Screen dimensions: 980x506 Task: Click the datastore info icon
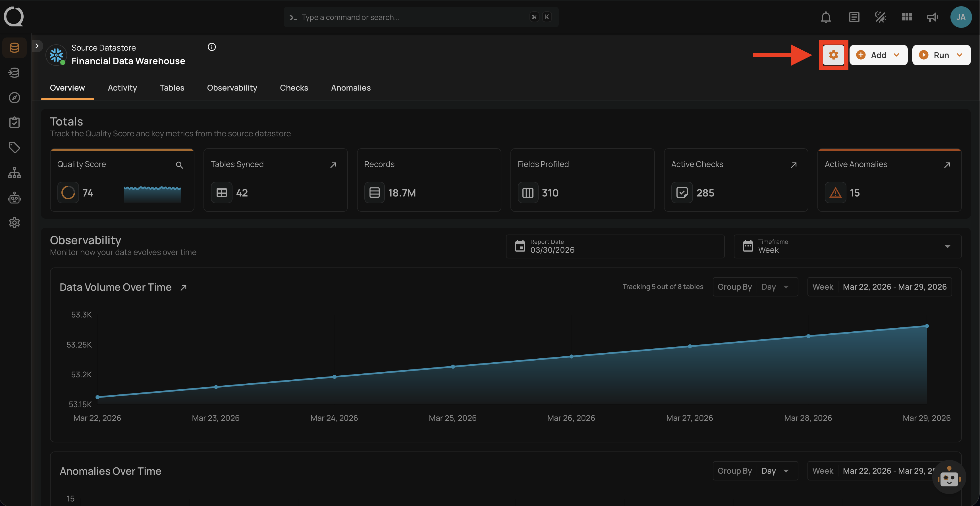[x=212, y=47]
